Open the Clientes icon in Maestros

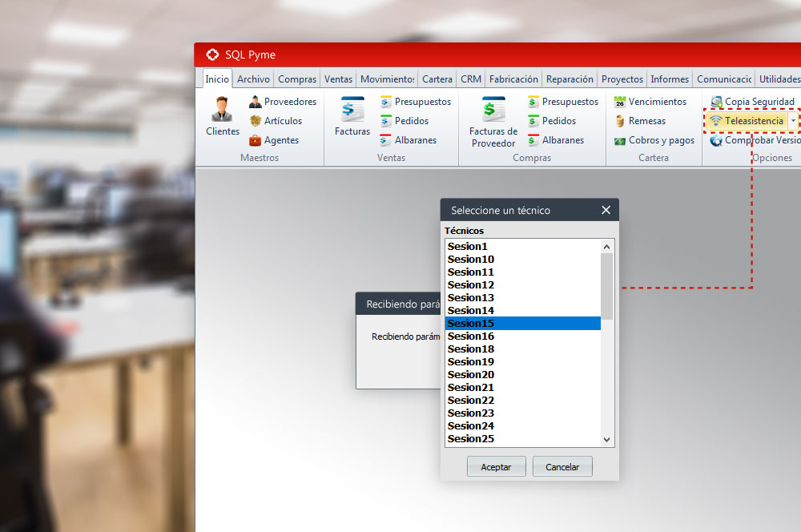pos(222,110)
